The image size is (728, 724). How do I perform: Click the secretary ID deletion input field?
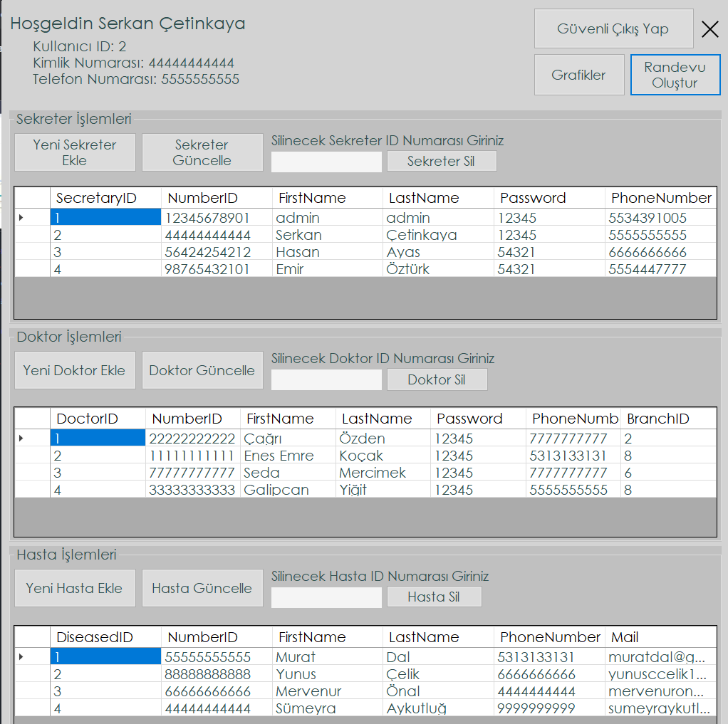[326, 162]
